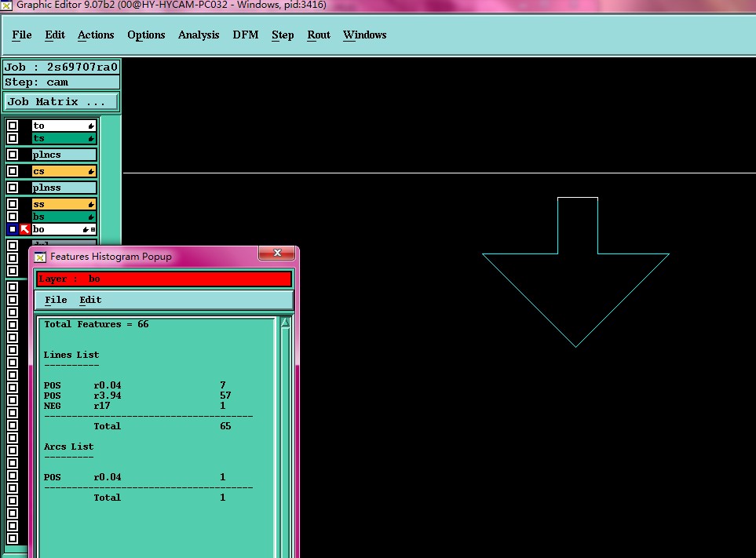Open the Windows menu
The height and width of the screenshot is (558, 756).
coord(365,35)
